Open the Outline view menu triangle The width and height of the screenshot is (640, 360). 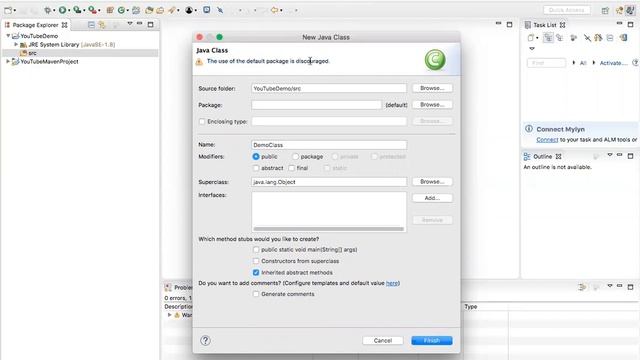(610, 155)
